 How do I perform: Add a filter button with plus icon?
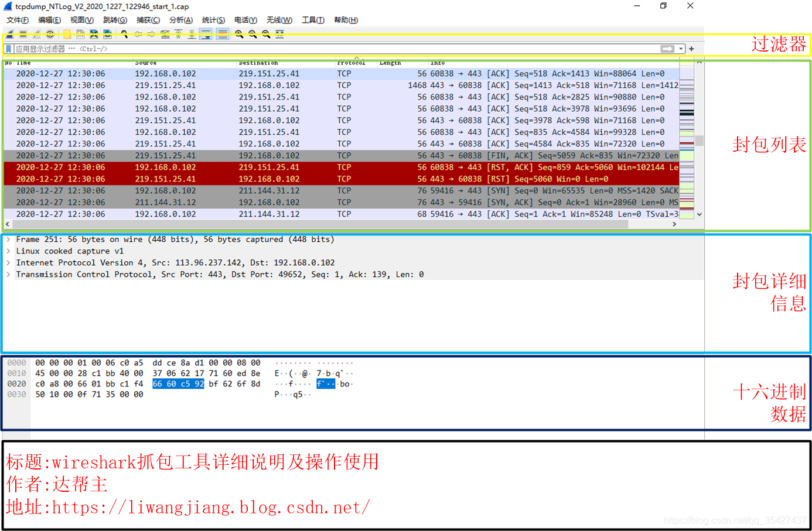coord(691,49)
